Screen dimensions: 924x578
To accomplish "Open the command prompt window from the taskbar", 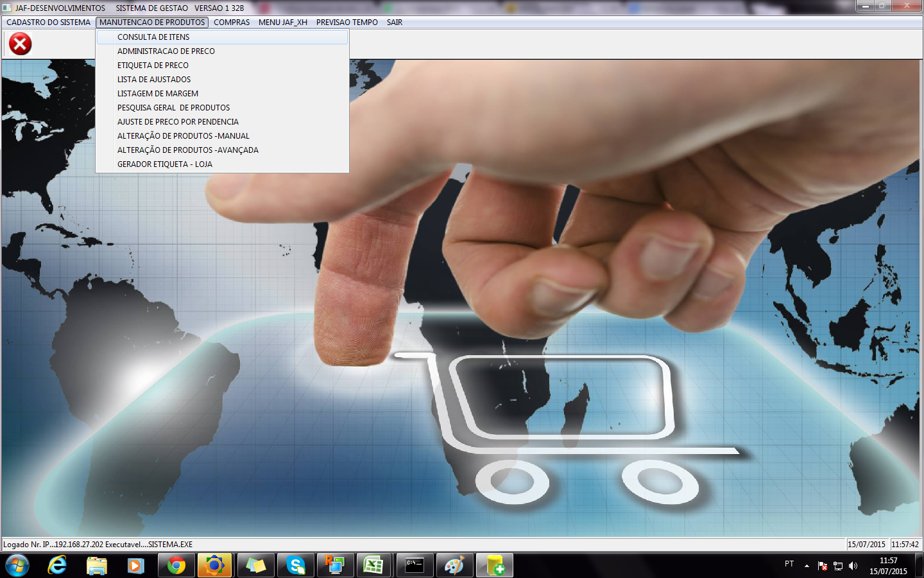I will [x=415, y=566].
